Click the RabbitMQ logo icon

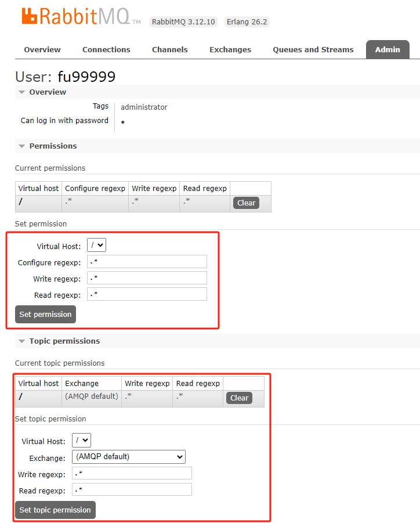(30, 16)
